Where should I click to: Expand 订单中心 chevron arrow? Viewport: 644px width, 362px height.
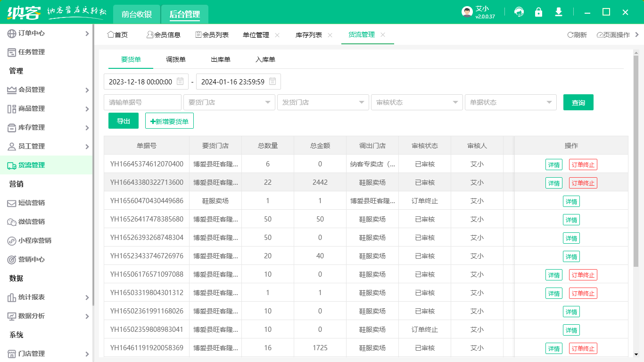click(x=87, y=33)
